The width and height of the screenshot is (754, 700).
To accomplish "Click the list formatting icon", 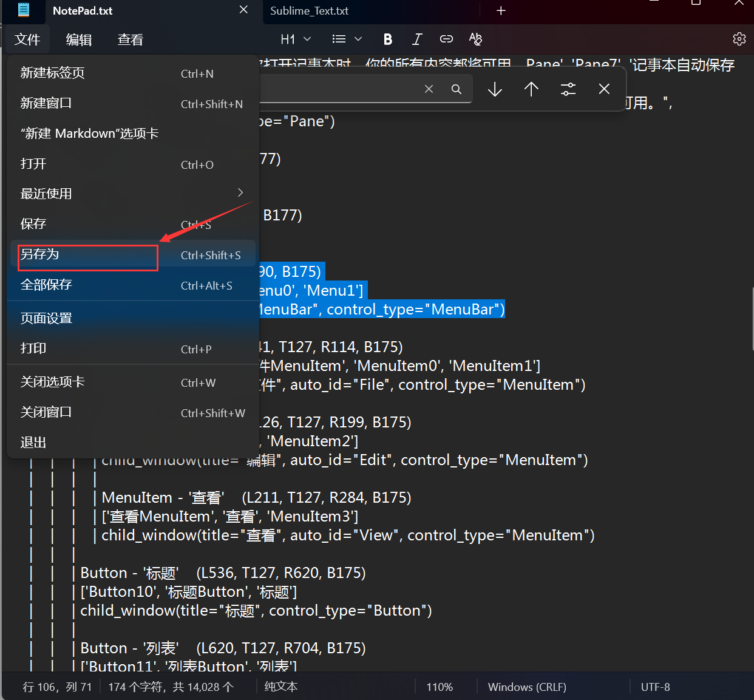I will pos(339,39).
